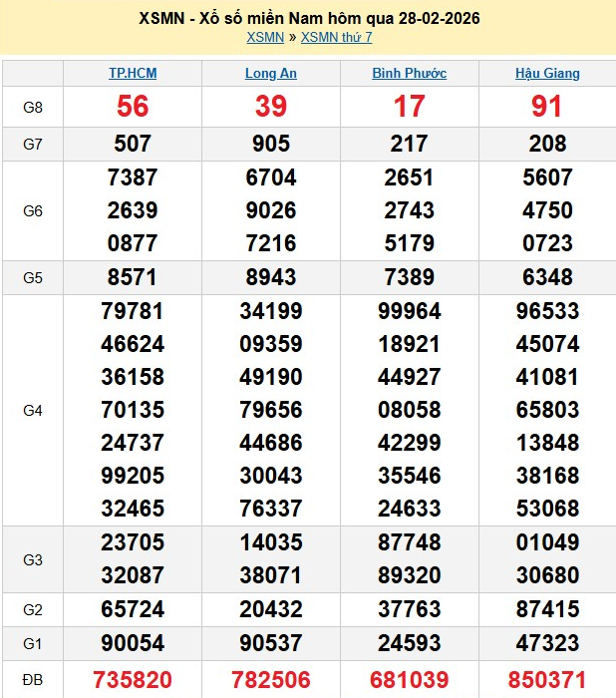Click Bình Phước G8 result 17
This screenshot has width=616, height=698.
[409, 107]
